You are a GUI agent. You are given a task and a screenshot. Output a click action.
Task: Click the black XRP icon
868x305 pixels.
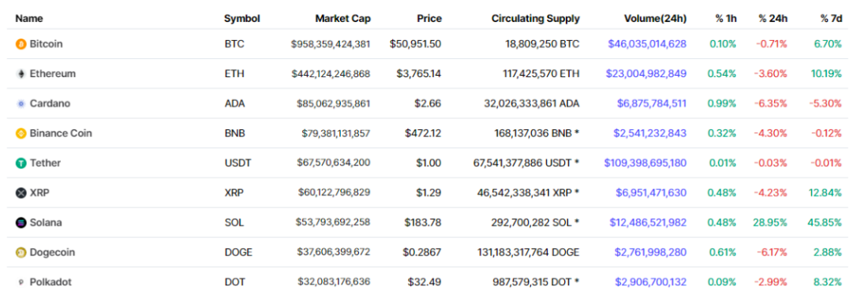tap(21, 193)
